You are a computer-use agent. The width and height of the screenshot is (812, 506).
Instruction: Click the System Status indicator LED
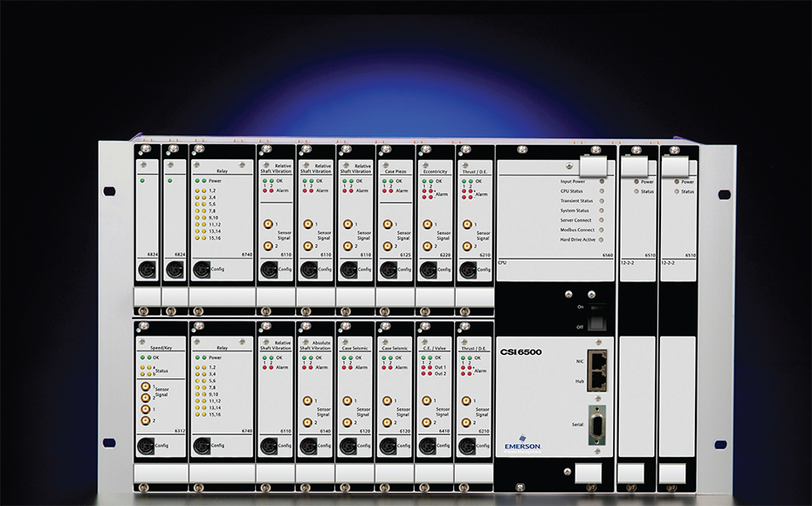(602, 211)
